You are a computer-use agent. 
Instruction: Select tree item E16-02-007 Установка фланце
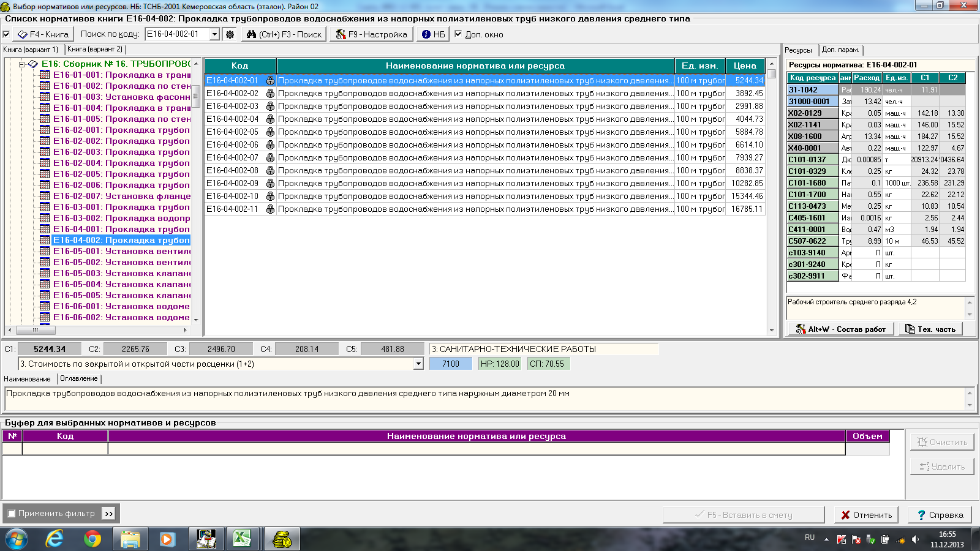(122, 196)
